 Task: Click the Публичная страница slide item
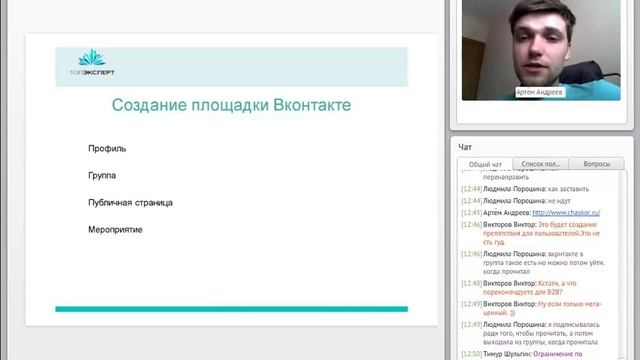[x=130, y=202]
